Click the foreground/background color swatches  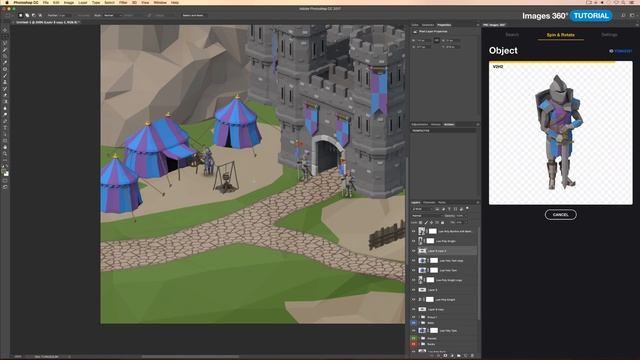pos(5,173)
